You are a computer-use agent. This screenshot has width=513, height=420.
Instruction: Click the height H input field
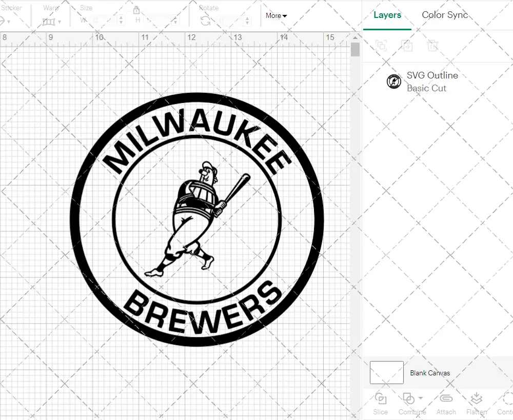158,21
